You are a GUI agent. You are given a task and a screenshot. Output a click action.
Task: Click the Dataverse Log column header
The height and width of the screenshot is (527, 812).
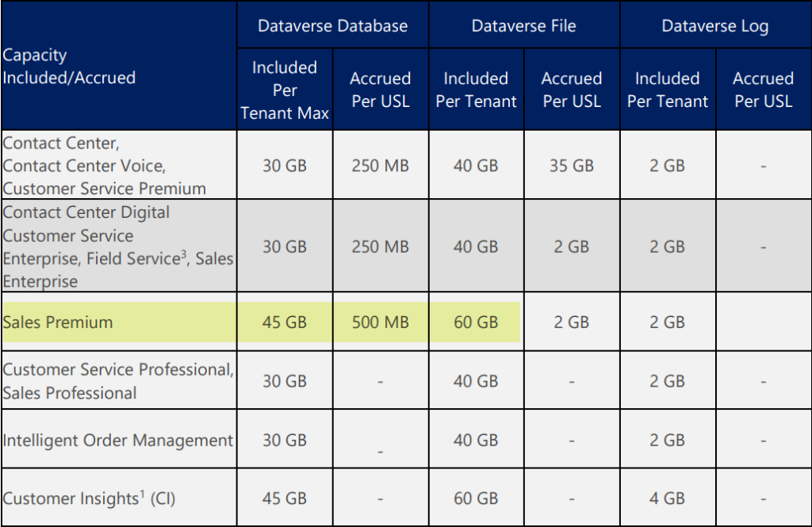click(x=714, y=26)
